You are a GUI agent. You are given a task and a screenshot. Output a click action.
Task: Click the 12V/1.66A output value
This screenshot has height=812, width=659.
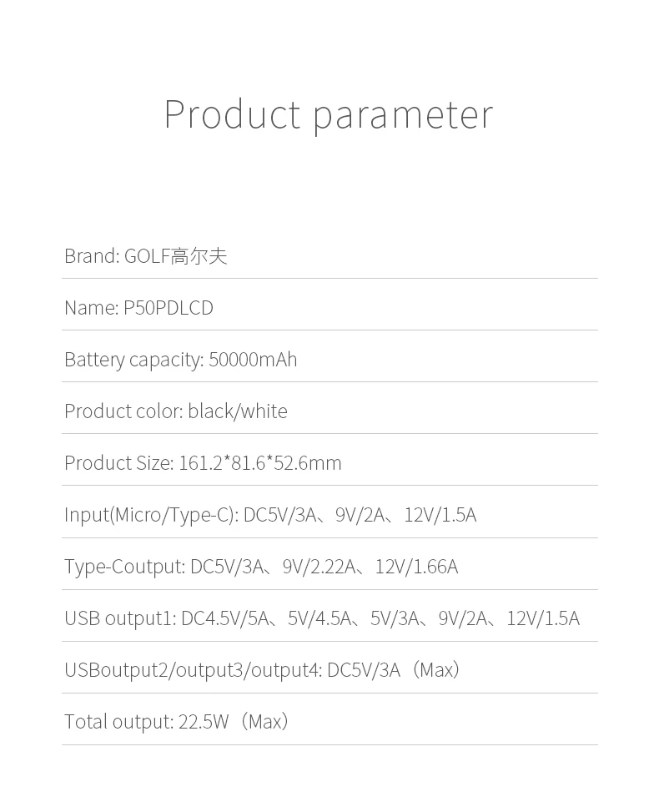click(416, 567)
